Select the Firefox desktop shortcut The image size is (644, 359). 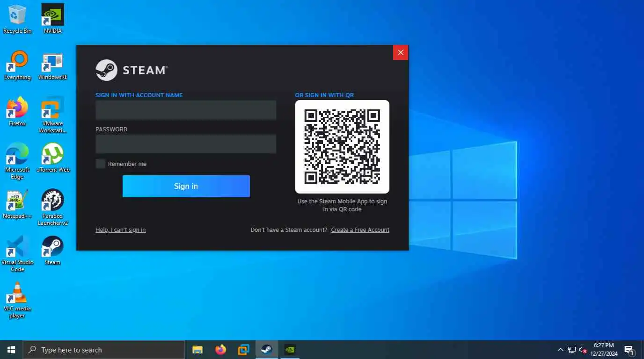(17, 112)
